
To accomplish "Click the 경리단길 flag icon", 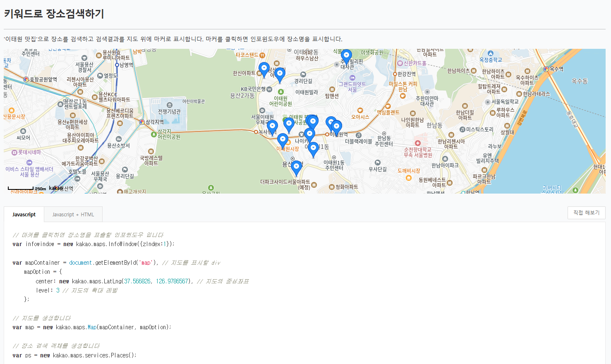I will click(303, 74).
